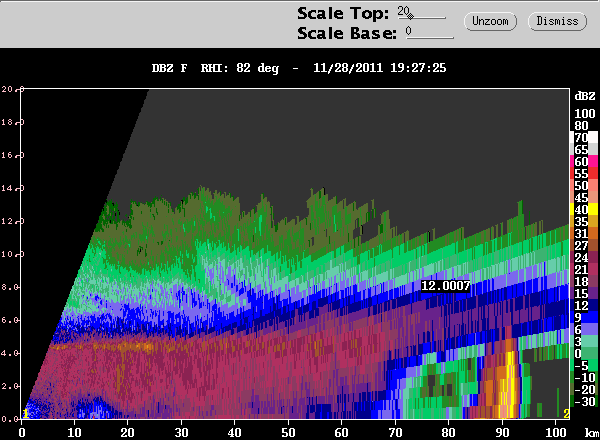Click the Scale Top value 20
Image resolution: width=600 pixels, height=440 pixels.
(403, 11)
